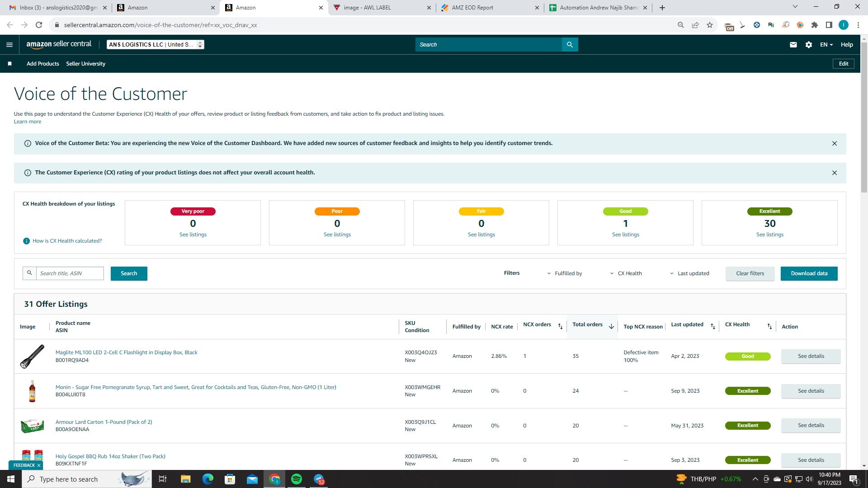Open File Explorer from the taskbar
This screenshot has width=868, height=488.
(x=185, y=479)
